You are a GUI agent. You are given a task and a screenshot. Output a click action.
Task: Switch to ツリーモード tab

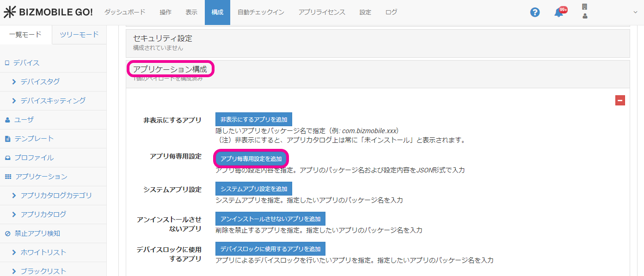[79, 35]
